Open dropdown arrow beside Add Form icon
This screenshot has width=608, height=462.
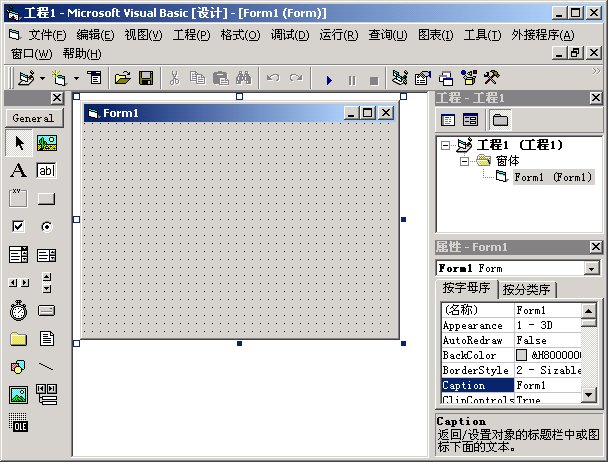76,79
